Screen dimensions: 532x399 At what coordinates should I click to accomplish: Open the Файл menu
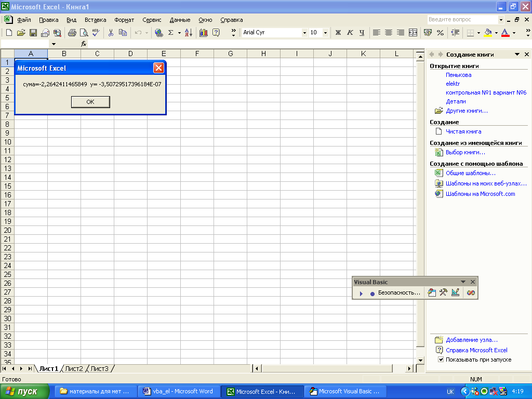[24, 20]
